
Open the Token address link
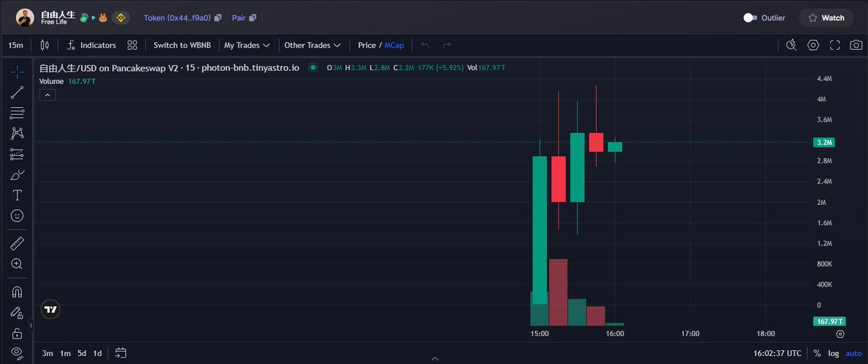[177, 18]
